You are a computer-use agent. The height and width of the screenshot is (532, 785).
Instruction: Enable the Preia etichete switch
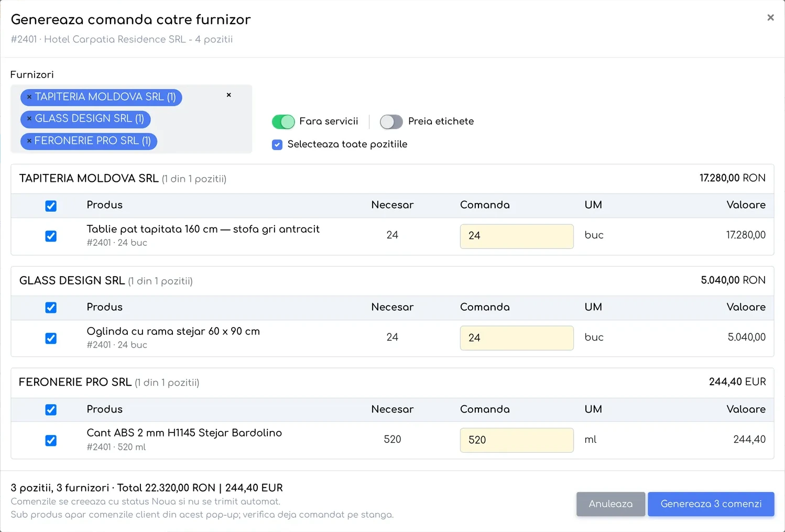391,122
